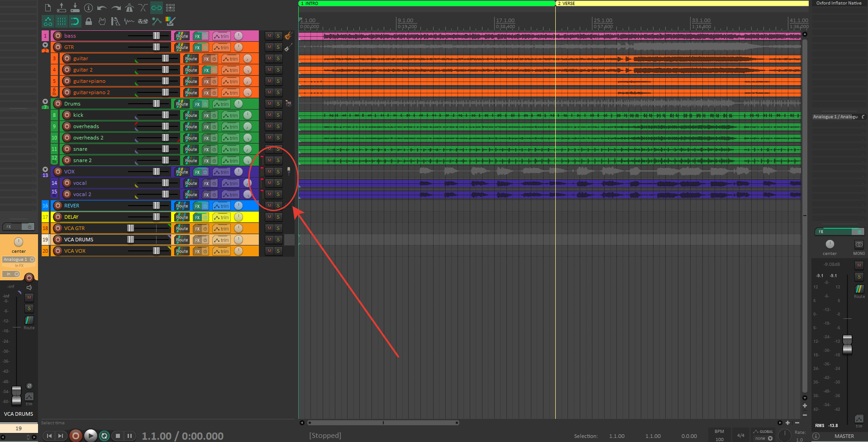
Task: Open the info icon beside MASTER
Action: pos(816,436)
